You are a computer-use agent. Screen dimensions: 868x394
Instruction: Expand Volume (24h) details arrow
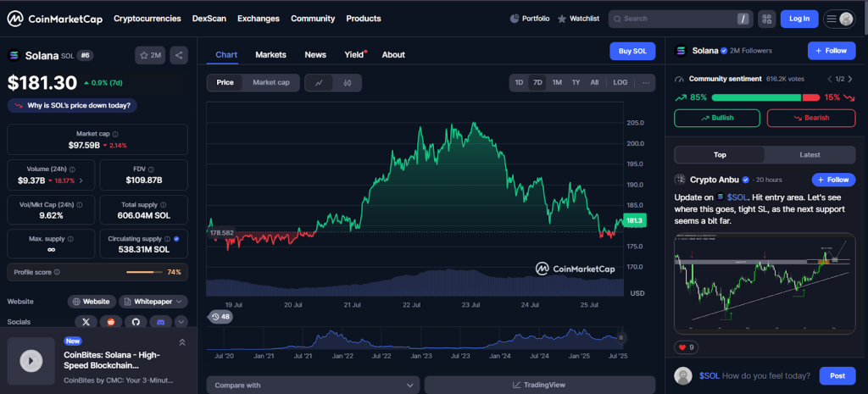(x=81, y=180)
